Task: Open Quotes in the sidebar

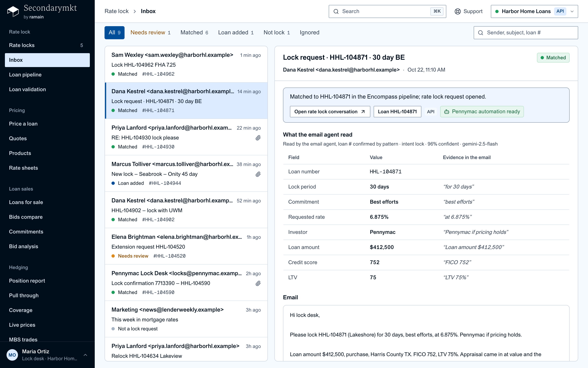Action: pyautogui.click(x=47, y=138)
